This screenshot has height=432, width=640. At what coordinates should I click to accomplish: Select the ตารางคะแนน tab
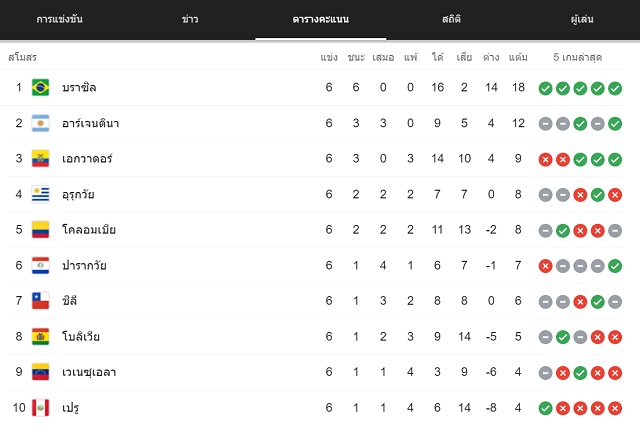[321, 19]
